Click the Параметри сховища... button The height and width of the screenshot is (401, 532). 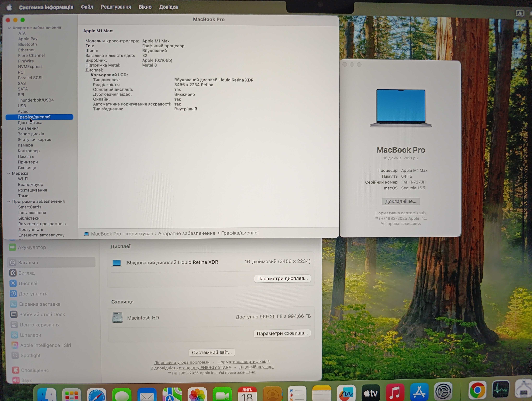(x=282, y=333)
